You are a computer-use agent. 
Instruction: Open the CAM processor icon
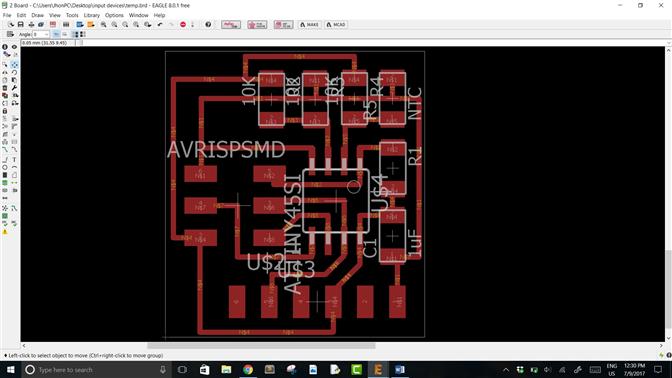pos(41,24)
